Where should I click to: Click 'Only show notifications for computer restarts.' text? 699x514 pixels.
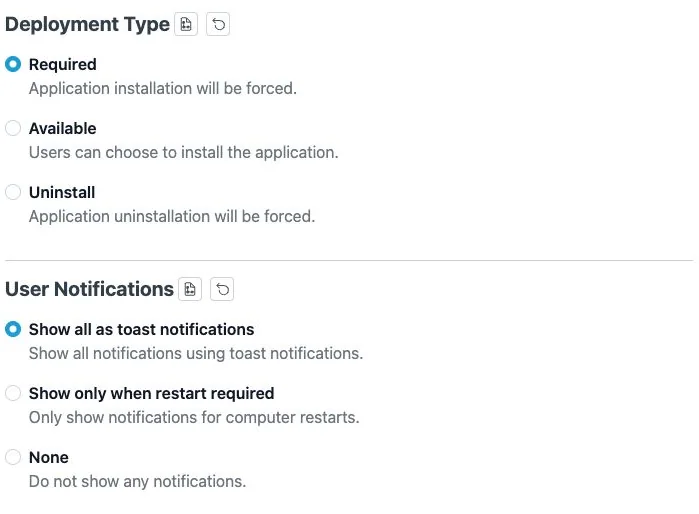[x=194, y=418]
